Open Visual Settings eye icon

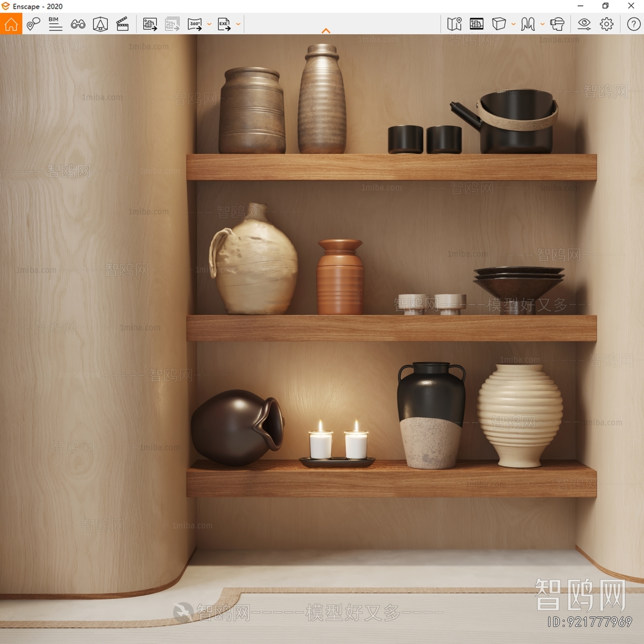584,24
